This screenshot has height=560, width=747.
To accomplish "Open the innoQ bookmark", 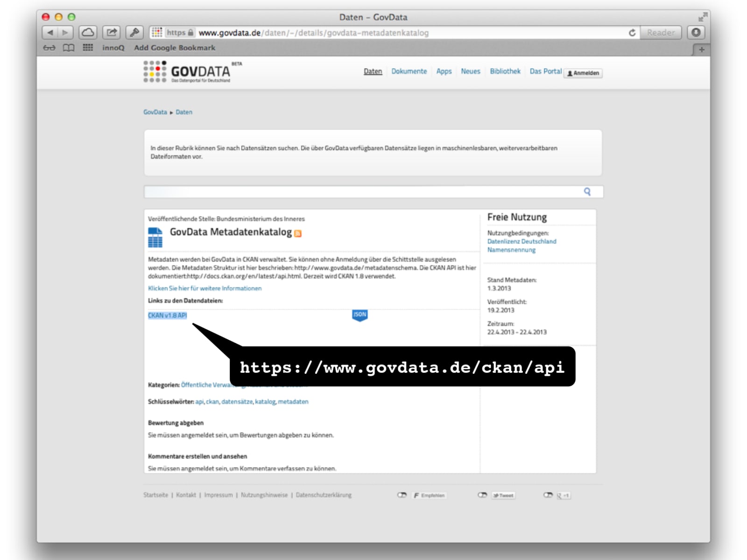I will (113, 48).
